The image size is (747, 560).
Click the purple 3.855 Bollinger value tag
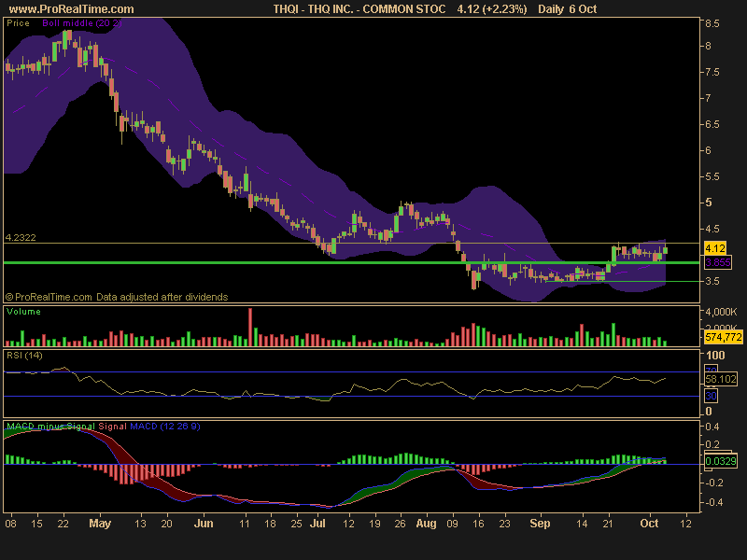(717, 262)
